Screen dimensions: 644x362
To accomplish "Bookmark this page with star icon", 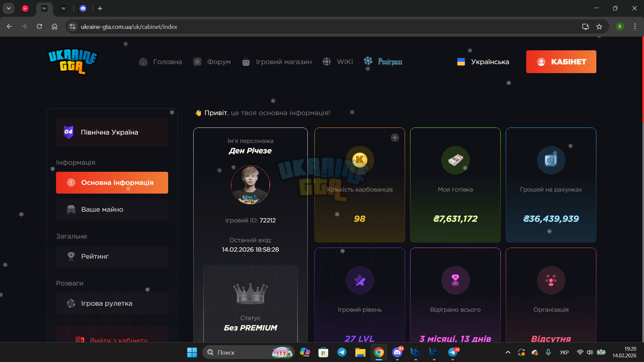I will [x=599, y=27].
